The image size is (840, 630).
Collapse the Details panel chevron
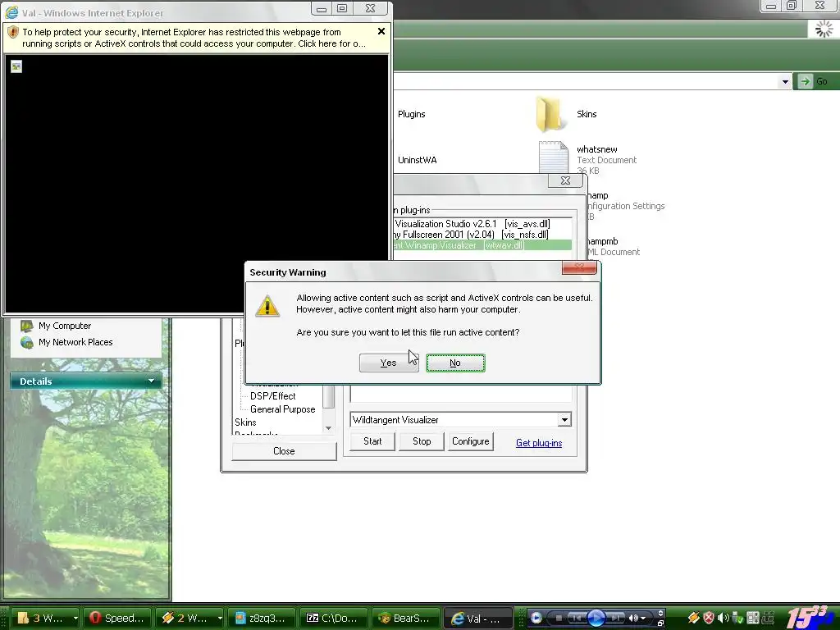tap(152, 381)
